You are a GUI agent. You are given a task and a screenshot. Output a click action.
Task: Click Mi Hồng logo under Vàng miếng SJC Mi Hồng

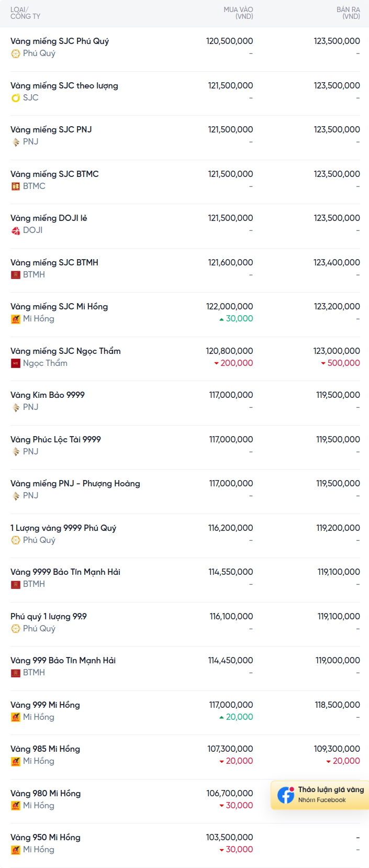pos(16,319)
